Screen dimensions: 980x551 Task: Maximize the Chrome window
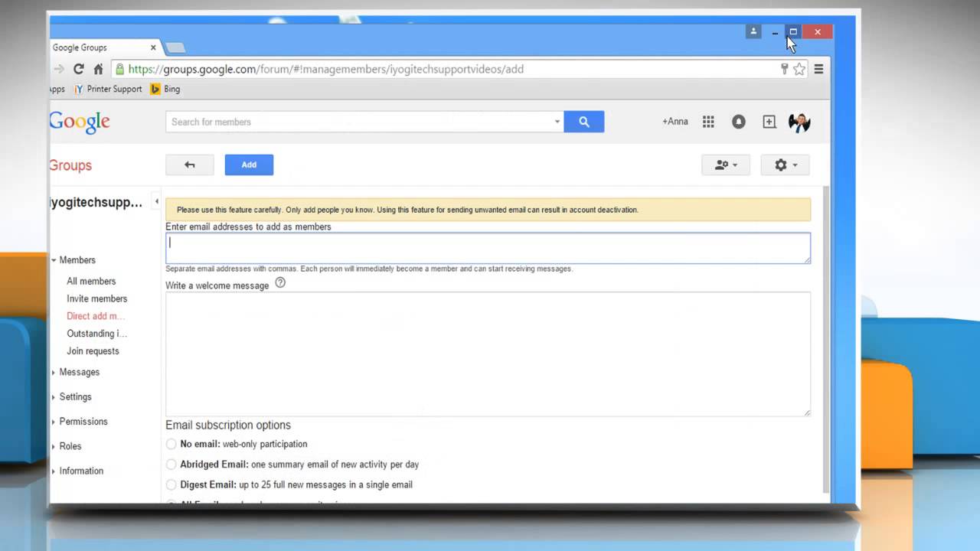(793, 31)
